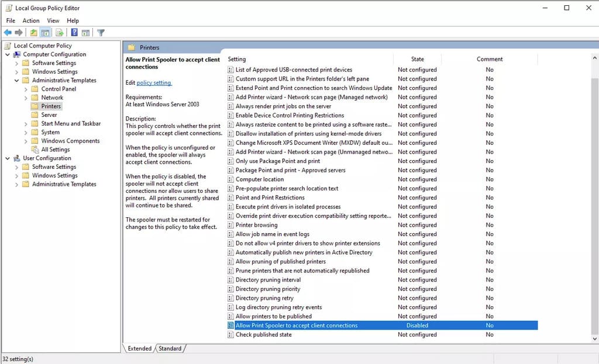599x364 pixels.
Task: Click the policy icon for Point and Print Restrictions
Action: (230, 197)
